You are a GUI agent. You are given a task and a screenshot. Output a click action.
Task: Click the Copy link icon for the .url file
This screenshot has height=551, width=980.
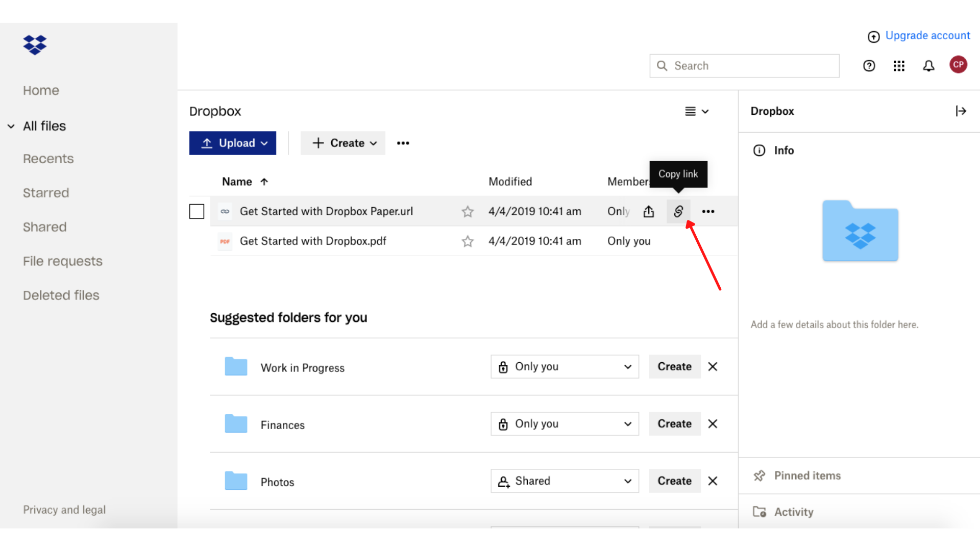[x=678, y=211]
